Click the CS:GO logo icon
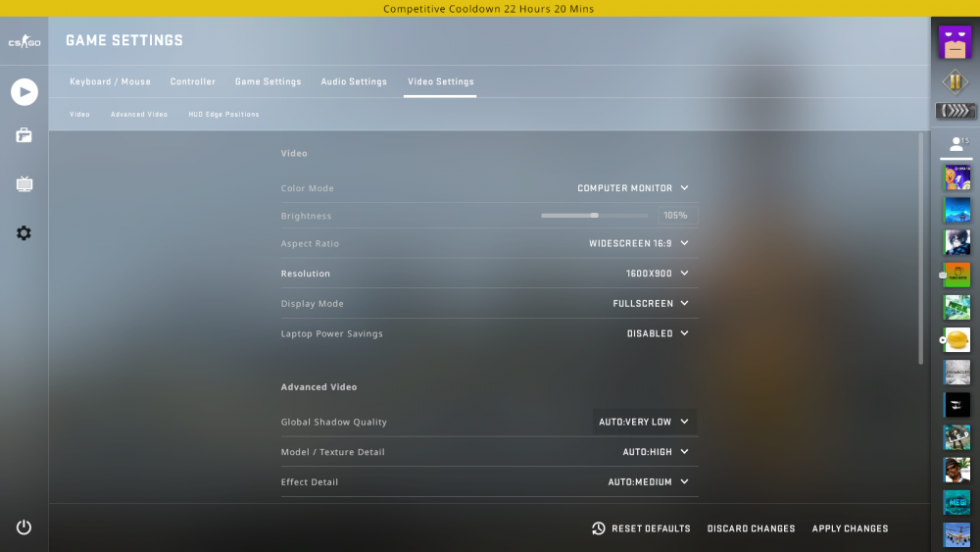 (24, 42)
